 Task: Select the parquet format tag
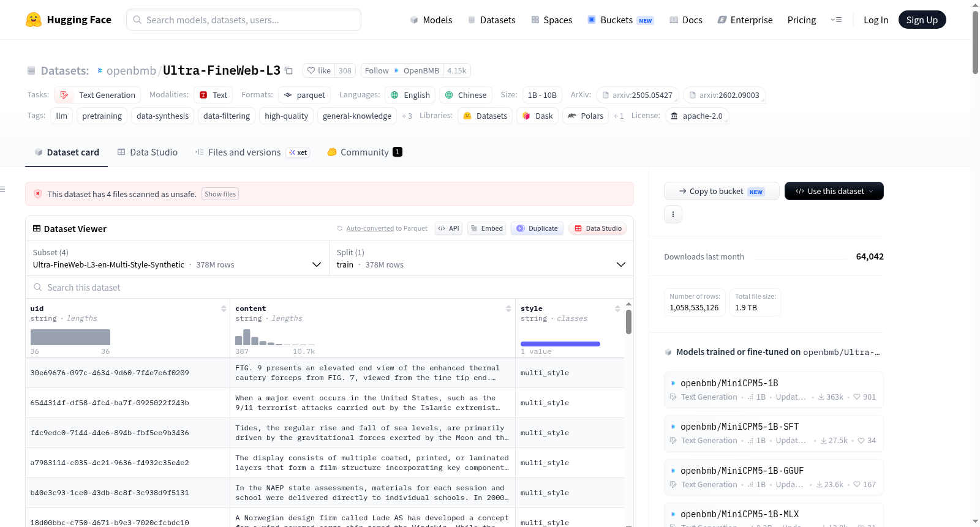(304, 95)
